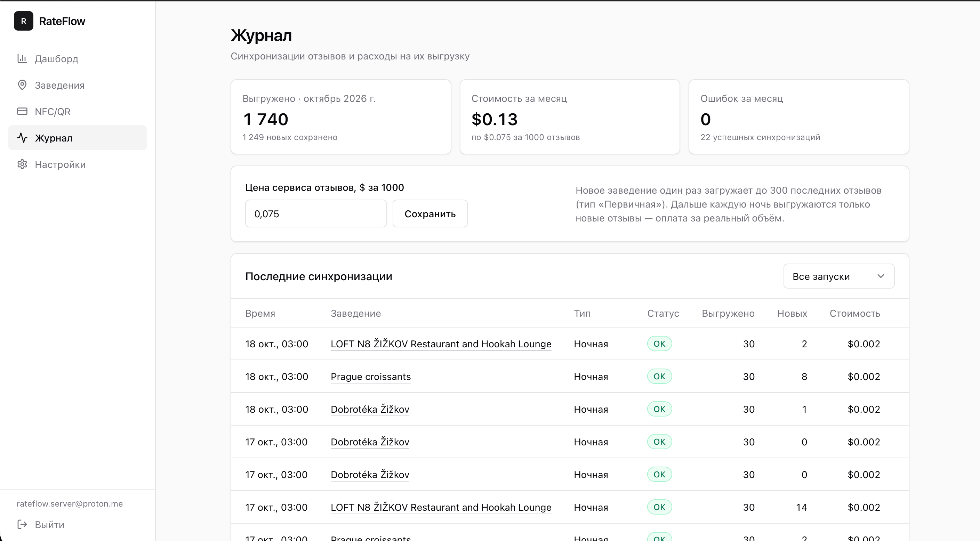
Task: Click the Новых column header
Action: click(792, 314)
